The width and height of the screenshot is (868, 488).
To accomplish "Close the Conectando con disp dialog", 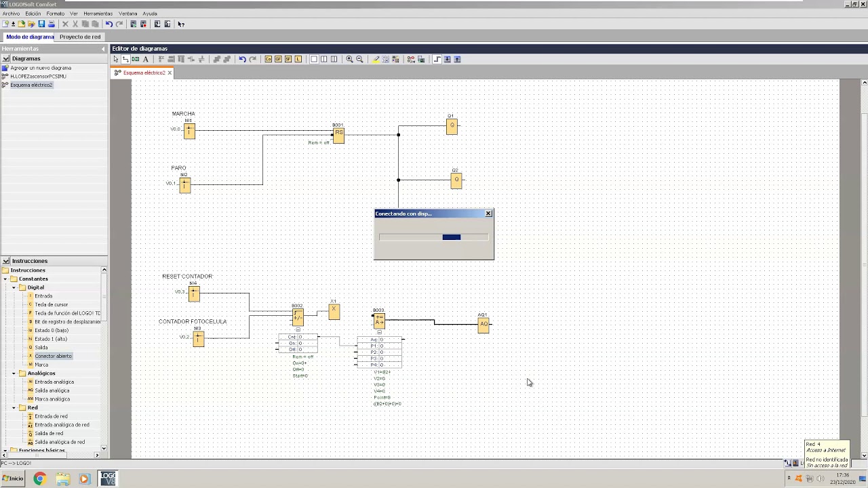I will pos(488,213).
